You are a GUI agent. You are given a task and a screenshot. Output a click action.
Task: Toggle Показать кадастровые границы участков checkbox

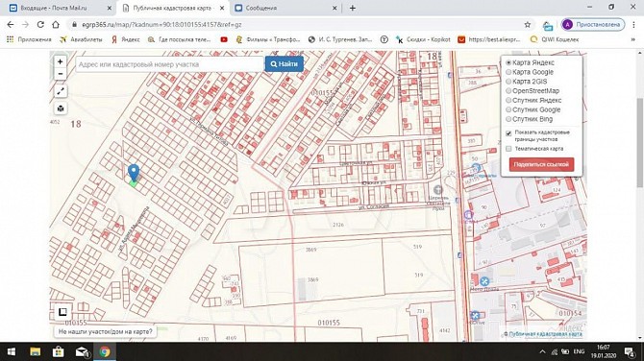point(508,133)
